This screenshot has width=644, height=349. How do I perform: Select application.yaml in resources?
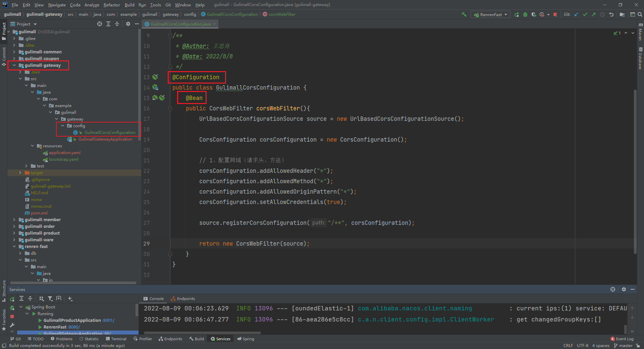[64, 152]
